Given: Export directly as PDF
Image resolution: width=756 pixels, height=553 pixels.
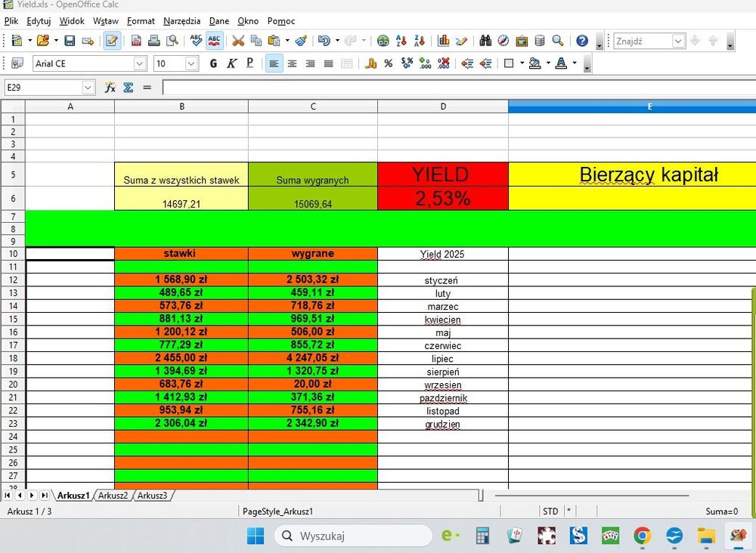Looking at the screenshot, I should (135, 41).
